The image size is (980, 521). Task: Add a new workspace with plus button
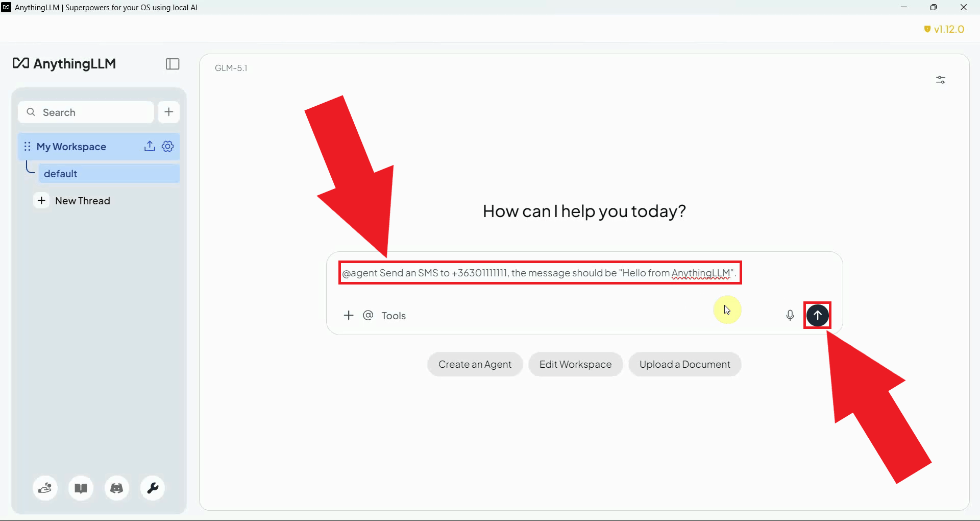[x=169, y=112]
